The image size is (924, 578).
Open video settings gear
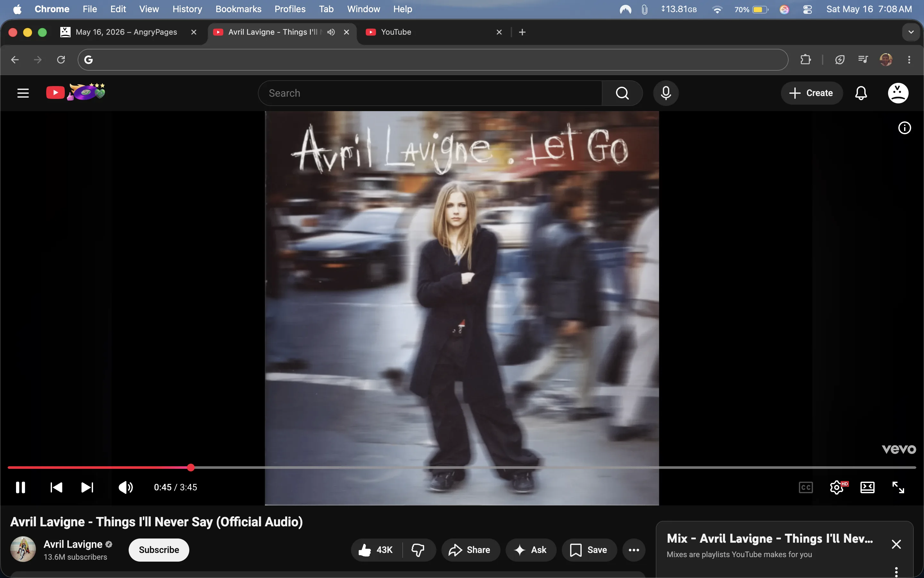pos(837,487)
